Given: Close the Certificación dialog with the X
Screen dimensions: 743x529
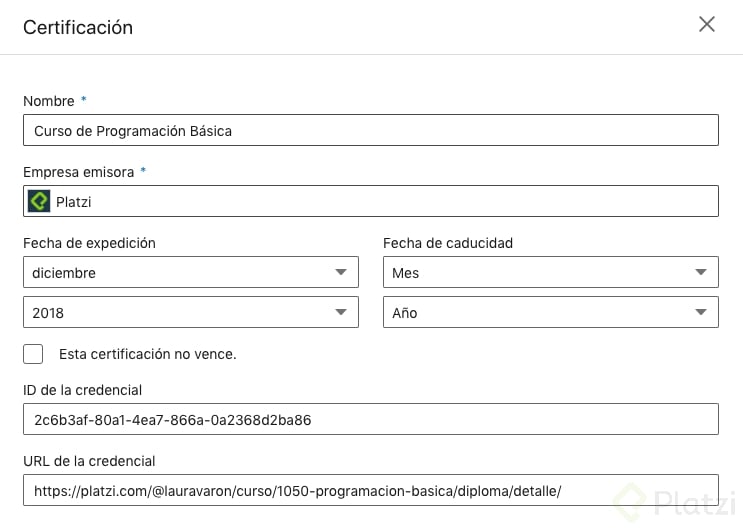Looking at the screenshot, I should tap(707, 24).
